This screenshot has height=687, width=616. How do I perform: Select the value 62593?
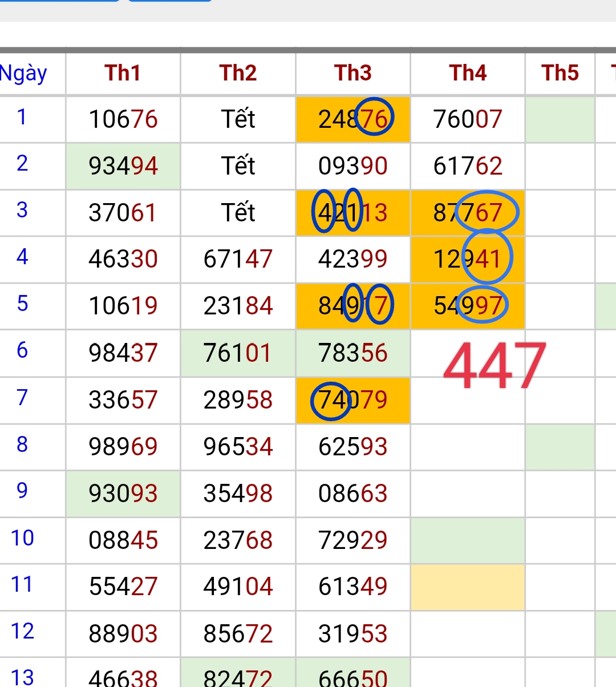(x=353, y=447)
